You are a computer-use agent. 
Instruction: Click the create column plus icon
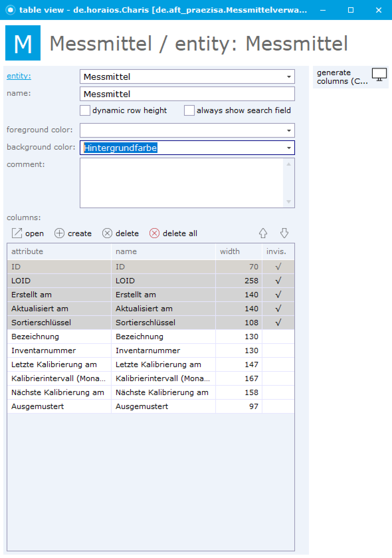coord(59,233)
